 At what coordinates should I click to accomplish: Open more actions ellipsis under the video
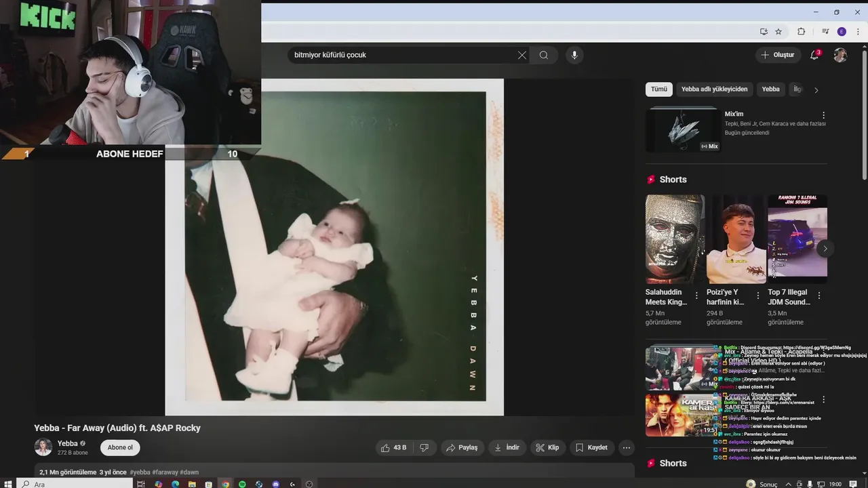627,447
